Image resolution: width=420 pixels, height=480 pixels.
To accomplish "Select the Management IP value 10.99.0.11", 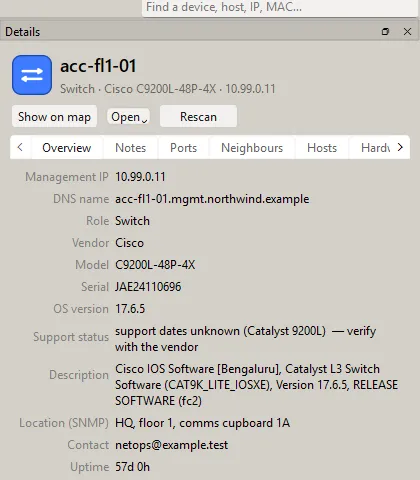I will pyautogui.click(x=140, y=177).
